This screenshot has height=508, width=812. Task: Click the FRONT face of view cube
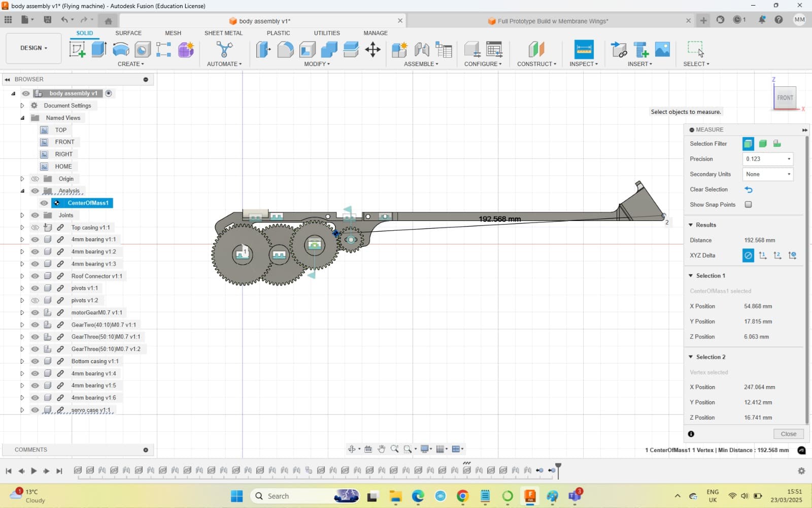(785, 98)
